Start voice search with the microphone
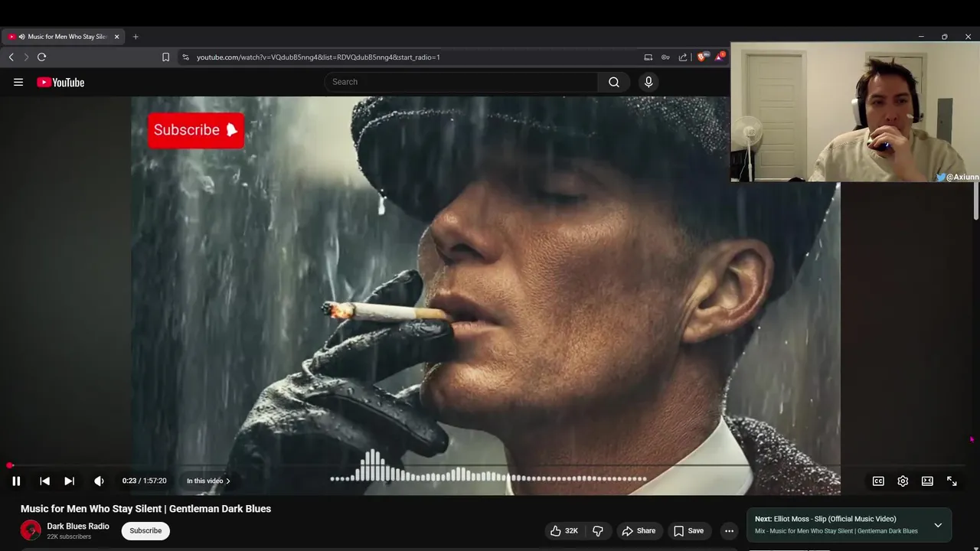 pyautogui.click(x=648, y=82)
